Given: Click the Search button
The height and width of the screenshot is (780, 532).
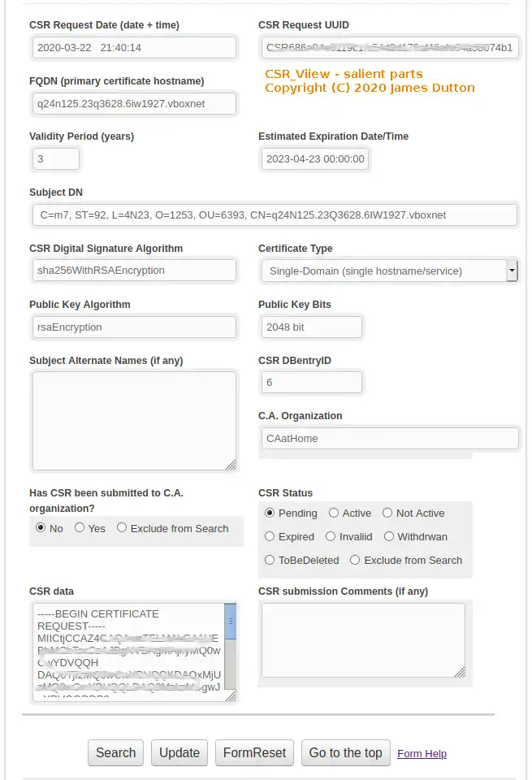Looking at the screenshot, I should 115,753.
